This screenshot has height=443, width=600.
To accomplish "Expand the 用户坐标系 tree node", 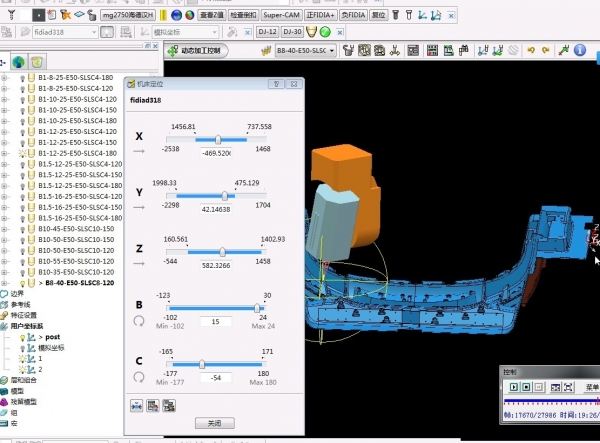I will (x=4, y=326).
